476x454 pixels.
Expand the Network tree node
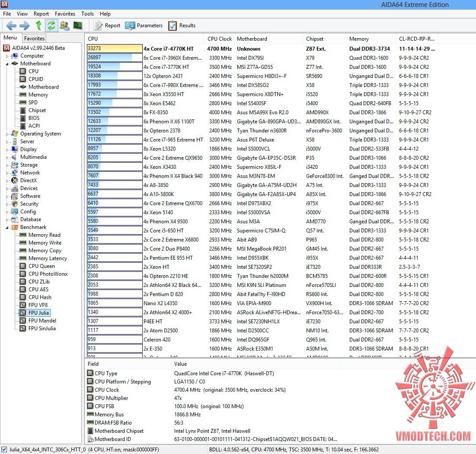(7, 173)
